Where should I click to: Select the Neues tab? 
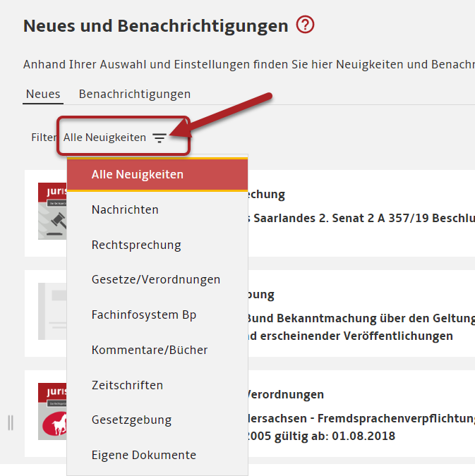point(43,94)
